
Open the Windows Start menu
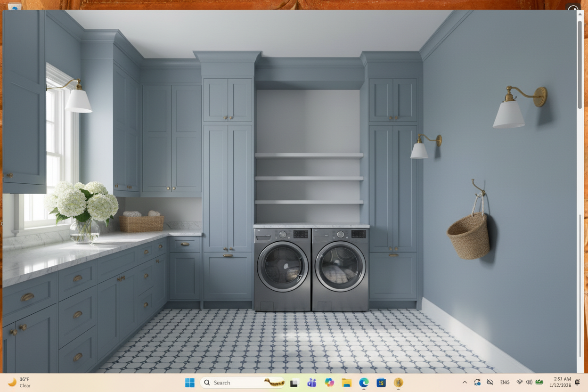point(190,383)
